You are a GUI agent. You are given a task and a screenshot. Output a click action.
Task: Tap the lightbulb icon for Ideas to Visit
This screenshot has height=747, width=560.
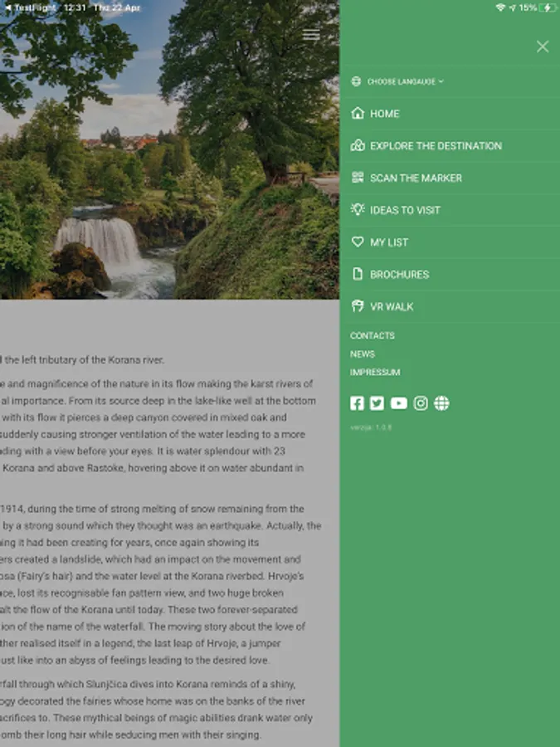pos(357,209)
